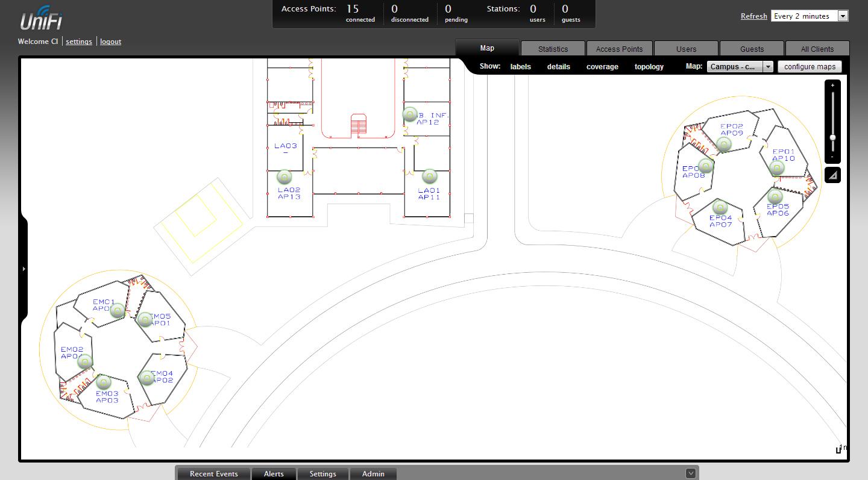Select the Map tab
This screenshot has height=480, width=868.
pyautogui.click(x=487, y=48)
